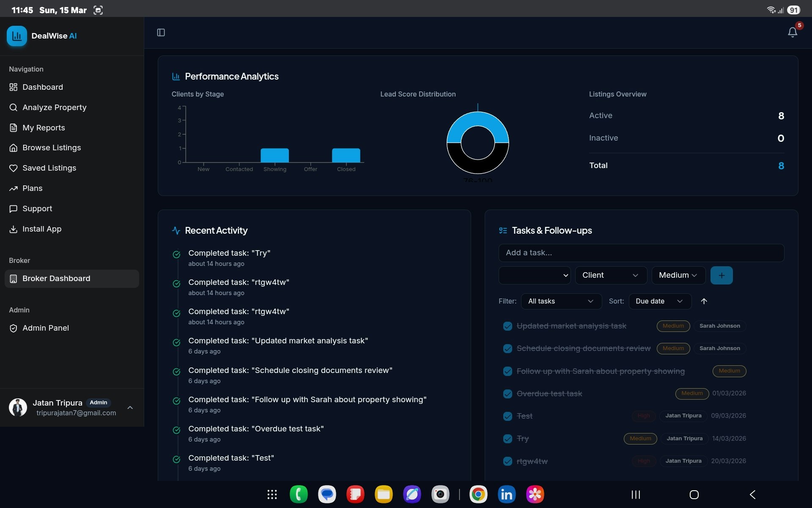Viewport: 812px width, 508px height.
Task: Uncheck 'Overdue test task' checkbox
Action: point(507,394)
